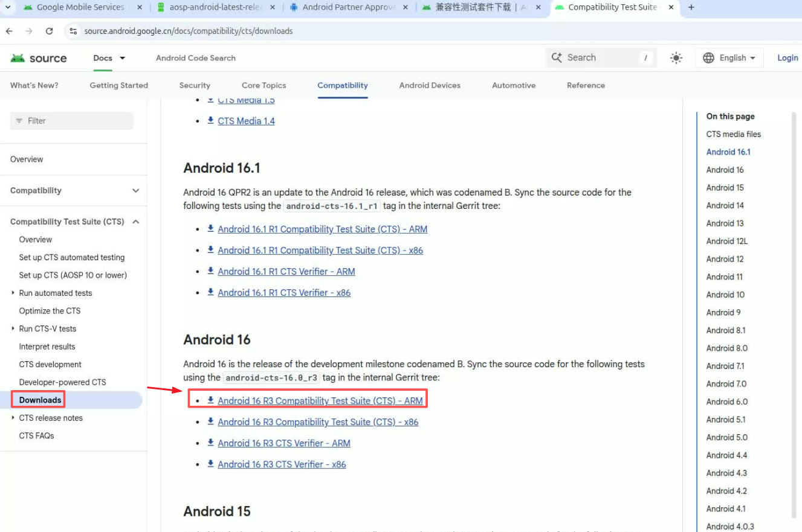The height and width of the screenshot is (532, 802).
Task: Open CTS FAQs sidebar link
Action: 36,435
